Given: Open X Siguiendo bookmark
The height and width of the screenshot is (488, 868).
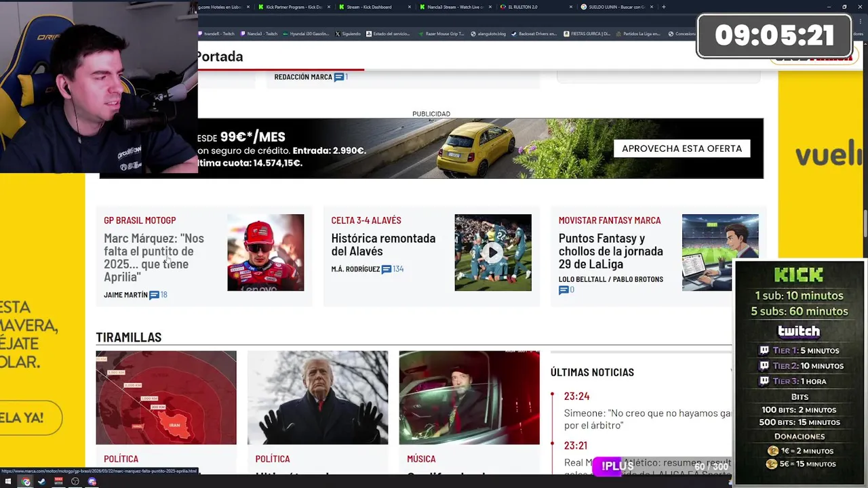Looking at the screenshot, I should click(347, 33).
